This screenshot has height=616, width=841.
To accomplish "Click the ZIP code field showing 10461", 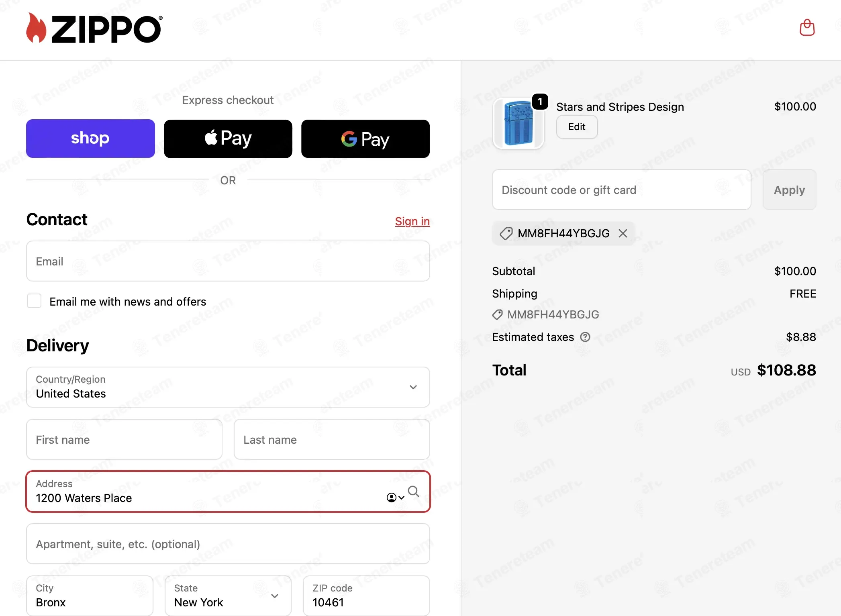I will [x=366, y=596].
